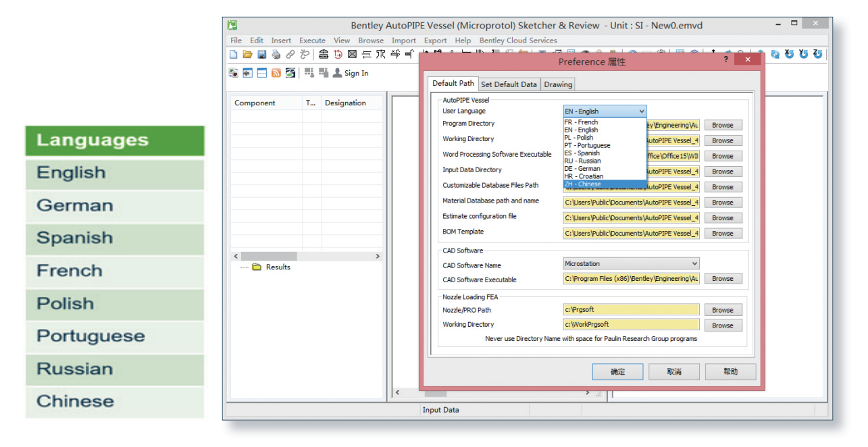Click the rotate about Z axis icon

pyautogui.click(x=817, y=53)
